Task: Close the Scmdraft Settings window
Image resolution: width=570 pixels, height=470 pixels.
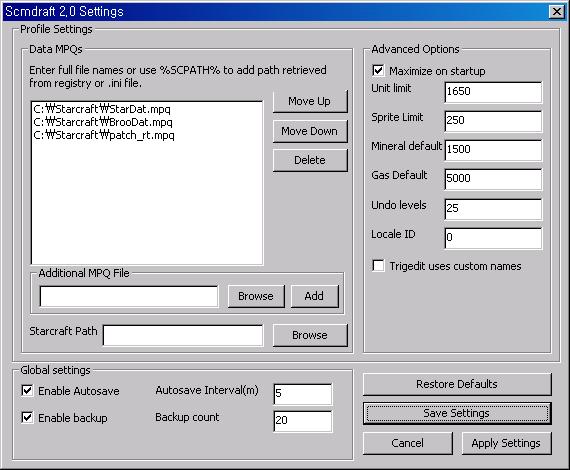Action: pyautogui.click(x=557, y=12)
